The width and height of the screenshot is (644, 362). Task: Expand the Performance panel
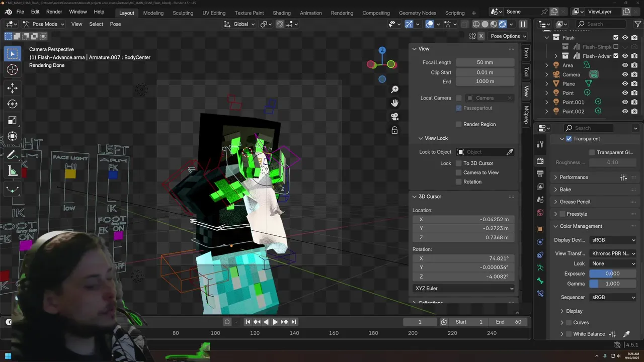(574, 177)
